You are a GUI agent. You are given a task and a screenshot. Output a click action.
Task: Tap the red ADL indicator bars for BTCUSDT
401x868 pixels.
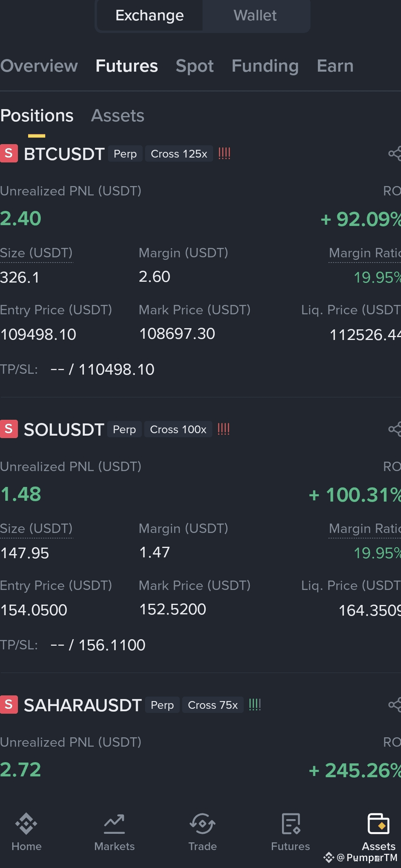tap(225, 153)
